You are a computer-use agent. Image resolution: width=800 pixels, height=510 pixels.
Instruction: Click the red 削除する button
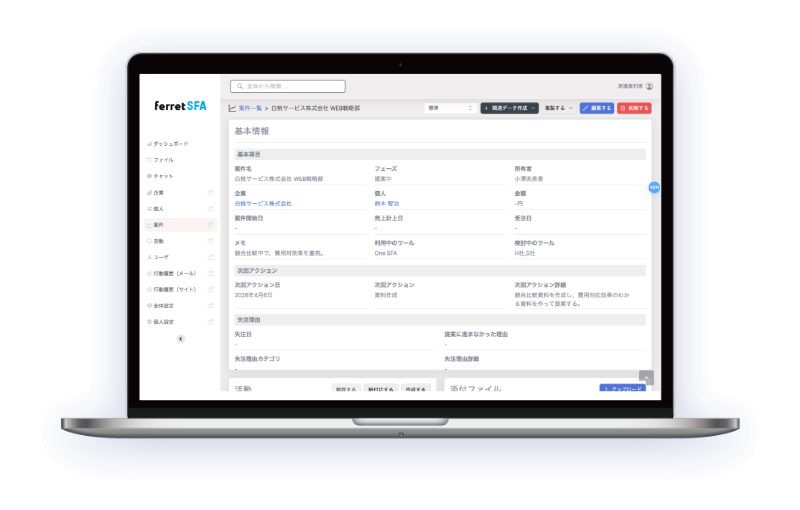click(x=634, y=108)
